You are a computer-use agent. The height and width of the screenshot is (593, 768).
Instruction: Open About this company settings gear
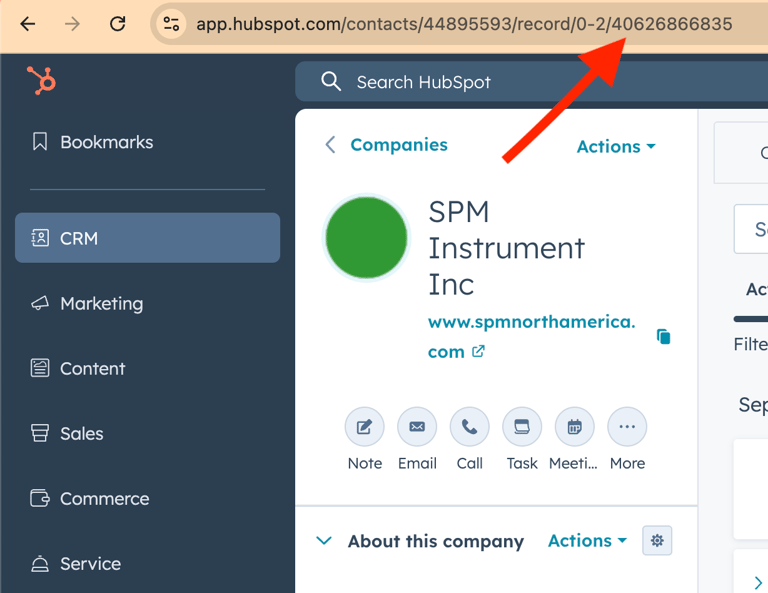pos(657,541)
